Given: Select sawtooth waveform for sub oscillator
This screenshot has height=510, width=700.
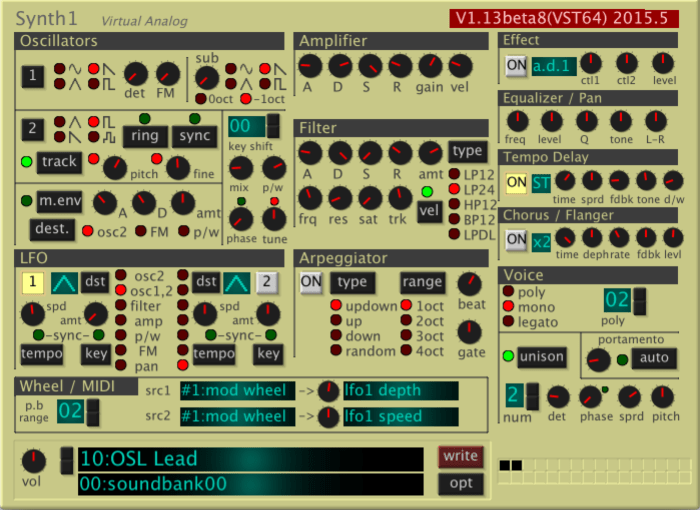Looking at the screenshot, I should [x=265, y=68].
